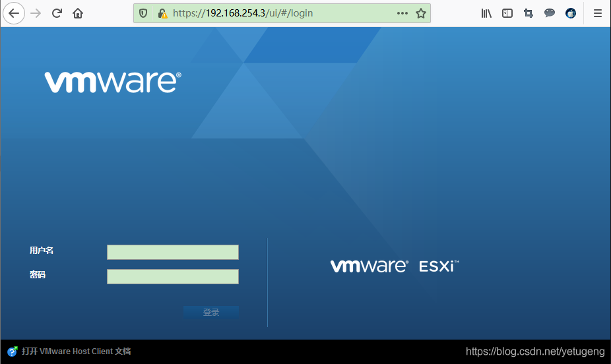Open the Library bookmarks icon
This screenshot has height=364, width=611.
(x=486, y=13)
